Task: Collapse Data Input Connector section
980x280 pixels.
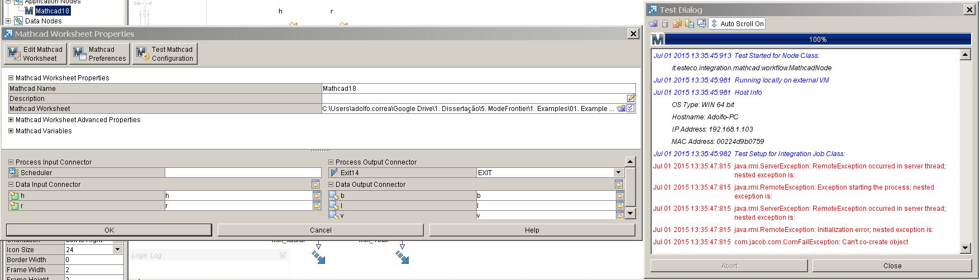Action: pos(11,185)
